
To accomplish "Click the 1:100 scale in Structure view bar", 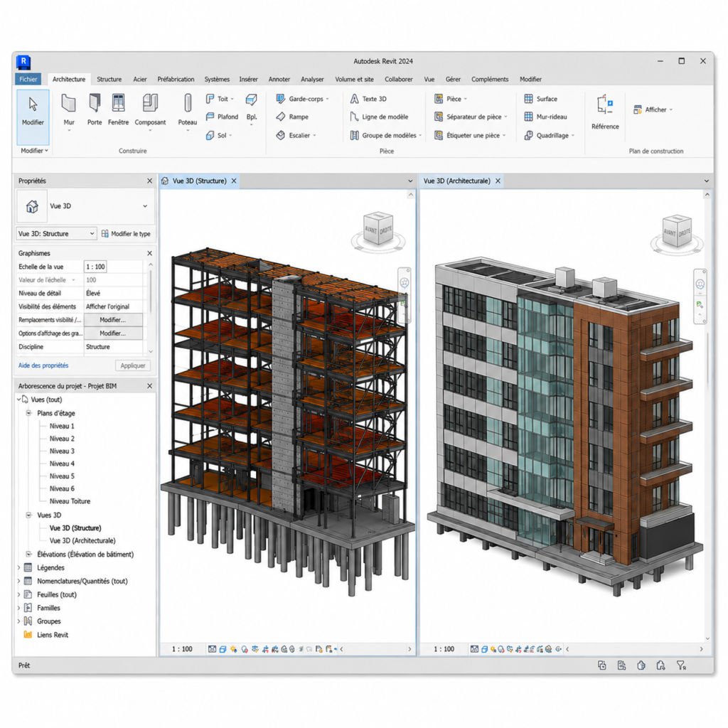I will [x=182, y=649].
